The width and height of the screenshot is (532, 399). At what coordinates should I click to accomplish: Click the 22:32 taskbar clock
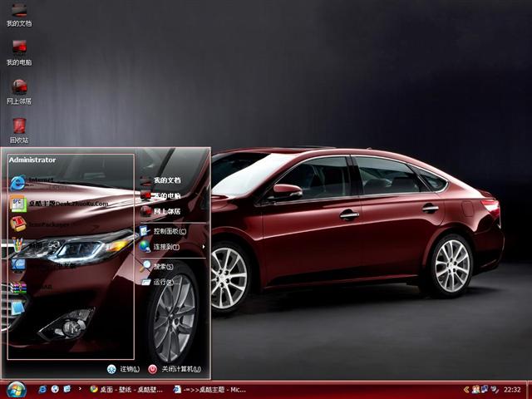(512, 390)
